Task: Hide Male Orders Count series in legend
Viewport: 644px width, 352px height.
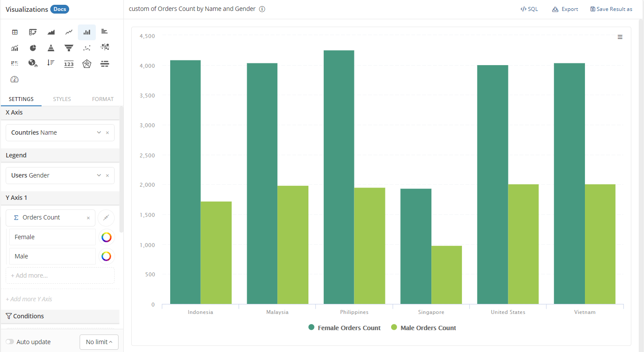Action: (x=423, y=328)
